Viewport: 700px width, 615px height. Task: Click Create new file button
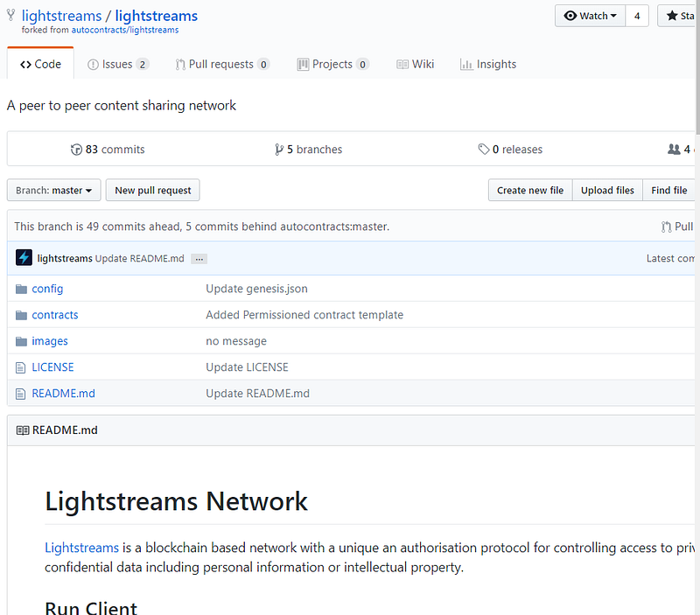[x=530, y=190]
